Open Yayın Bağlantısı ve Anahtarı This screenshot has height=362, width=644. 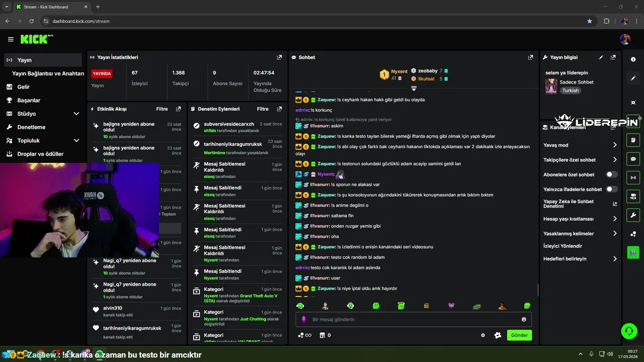pyautogui.click(x=48, y=73)
